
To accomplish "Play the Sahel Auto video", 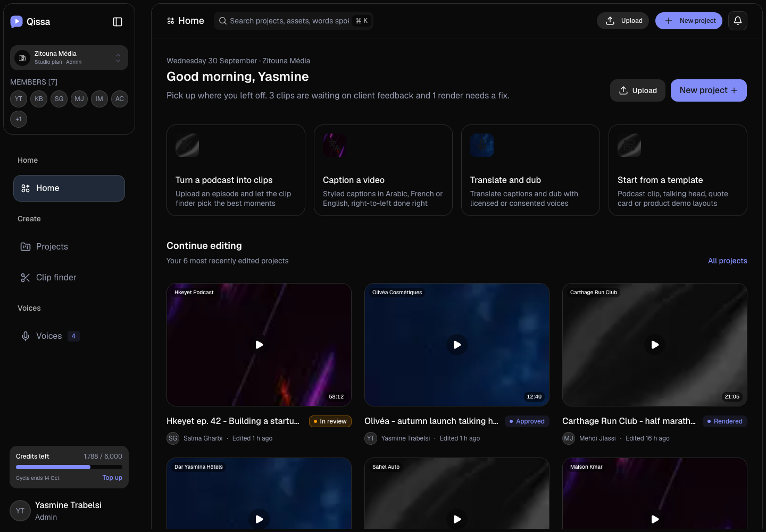I will tap(457, 519).
